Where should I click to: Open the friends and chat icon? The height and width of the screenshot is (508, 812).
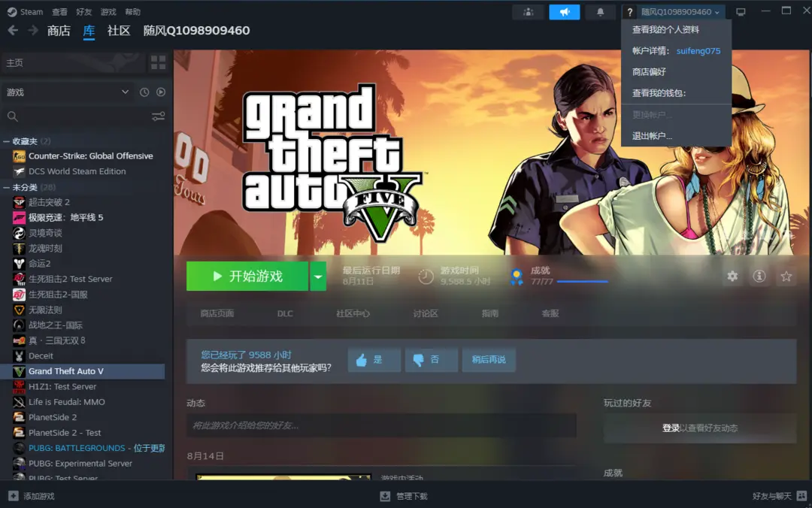coord(801,496)
